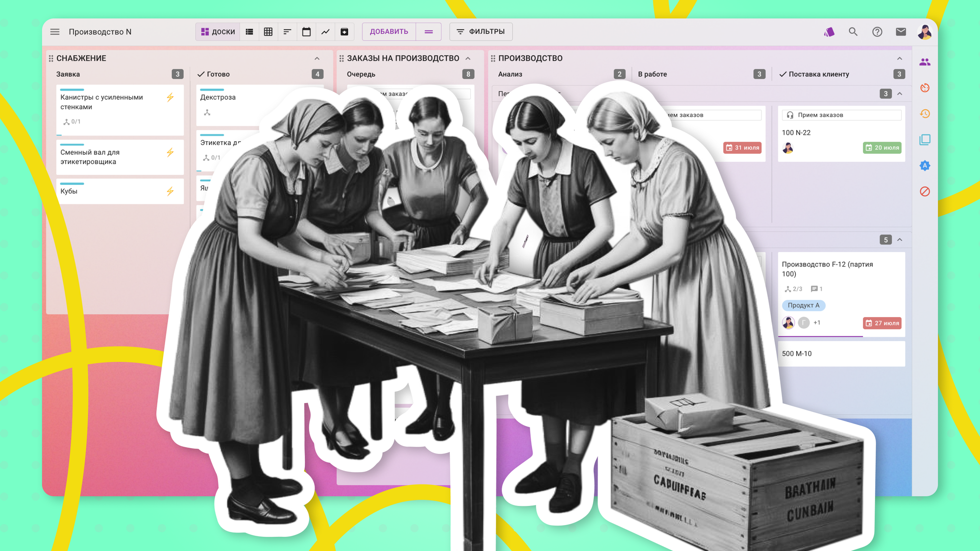Collapse the ПРОИЗВОДСТВО board
This screenshot has height=551, width=980.
point(900,58)
